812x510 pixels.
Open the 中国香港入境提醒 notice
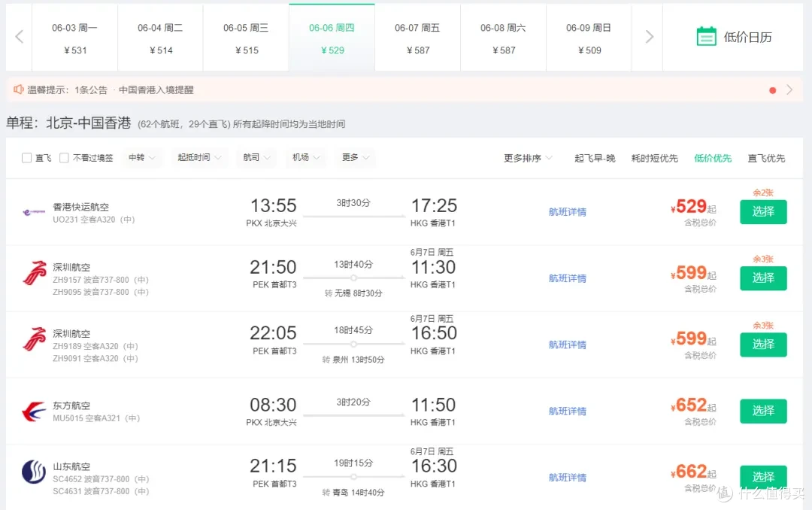[156, 90]
